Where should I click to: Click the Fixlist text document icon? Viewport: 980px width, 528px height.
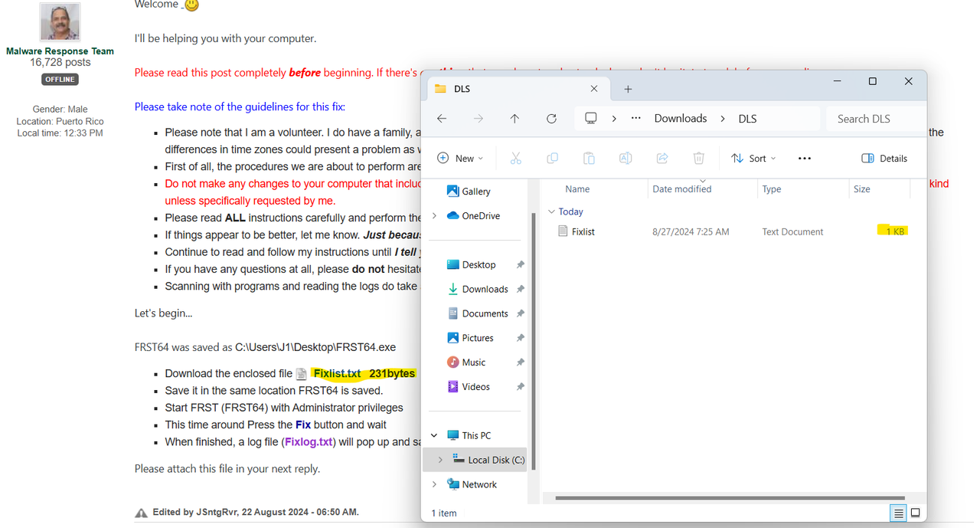tap(564, 231)
